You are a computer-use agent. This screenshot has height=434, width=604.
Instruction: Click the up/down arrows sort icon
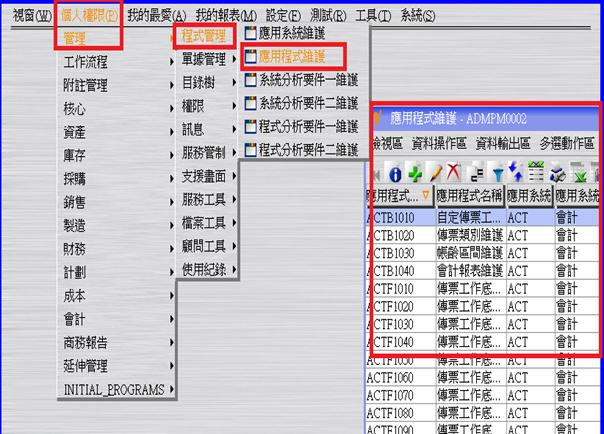(516, 173)
